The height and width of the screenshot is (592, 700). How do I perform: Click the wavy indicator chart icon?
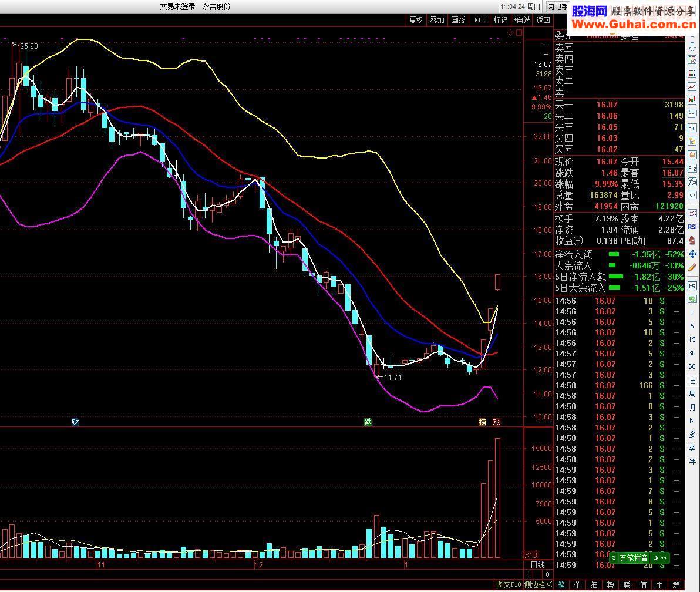pyautogui.click(x=692, y=213)
